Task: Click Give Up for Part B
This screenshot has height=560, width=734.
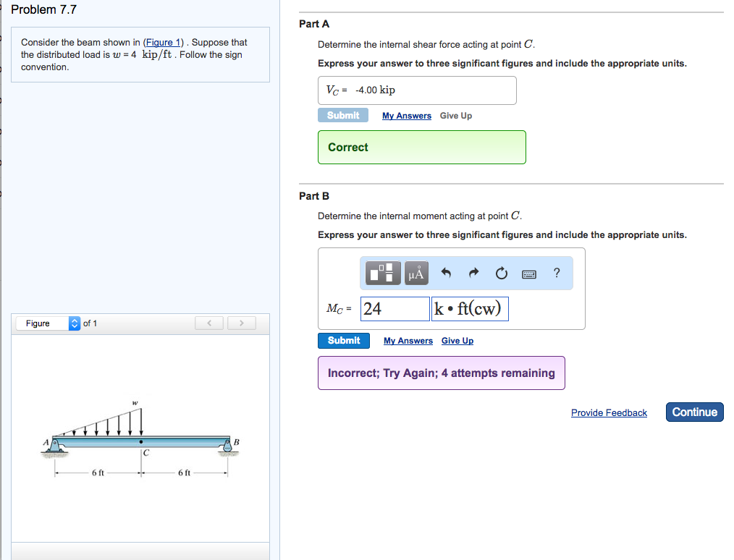Action: coord(457,341)
